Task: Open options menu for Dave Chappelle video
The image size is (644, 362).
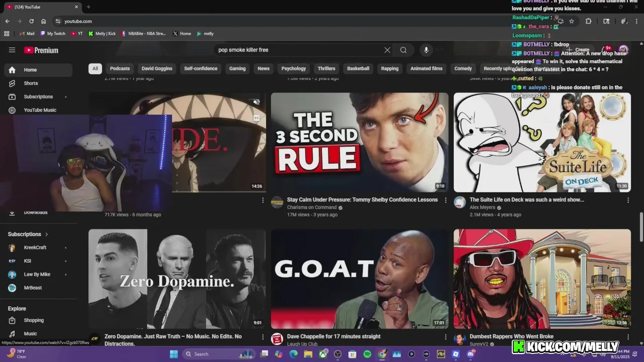Action: tap(445, 337)
